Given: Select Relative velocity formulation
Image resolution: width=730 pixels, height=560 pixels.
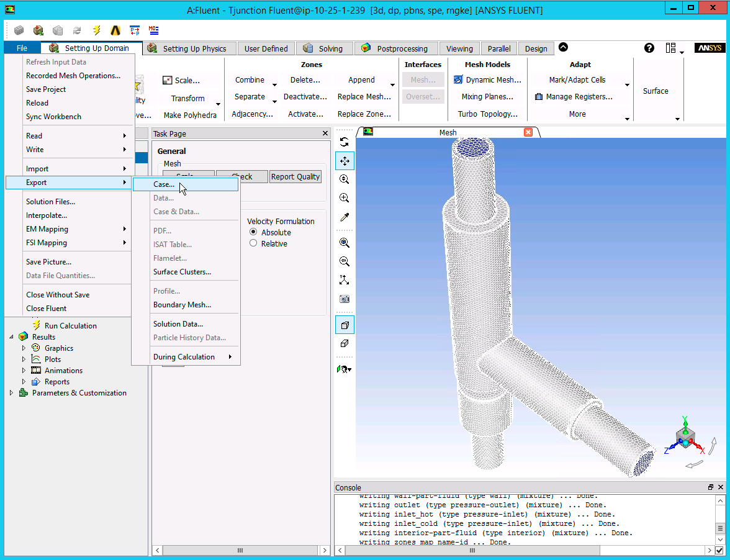Looking at the screenshot, I should [x=253, y=243].
